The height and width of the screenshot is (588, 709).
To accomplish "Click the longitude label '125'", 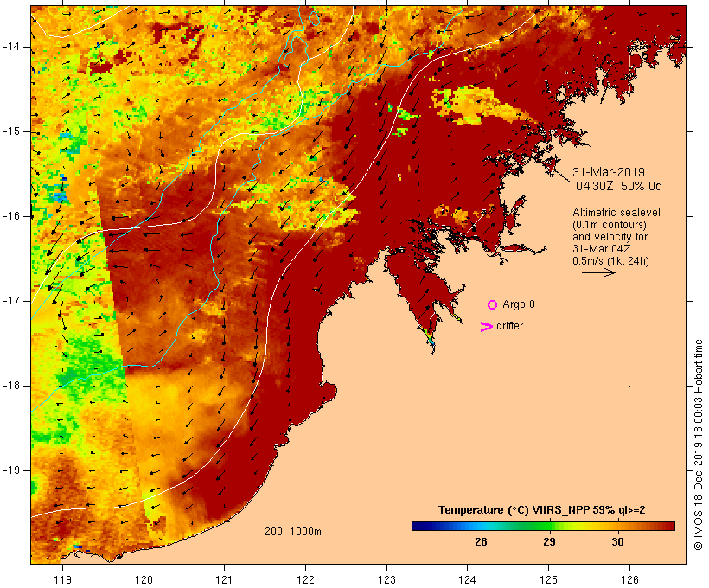I will [x=549, y=579].
